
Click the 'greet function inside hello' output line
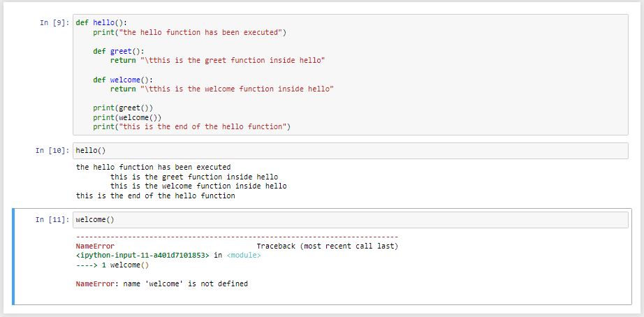click(193, 177)
